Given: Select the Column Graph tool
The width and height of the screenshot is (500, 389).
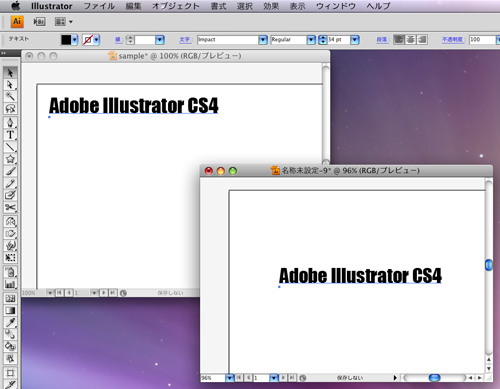Looking at the screenshot, I should [10, 284].
